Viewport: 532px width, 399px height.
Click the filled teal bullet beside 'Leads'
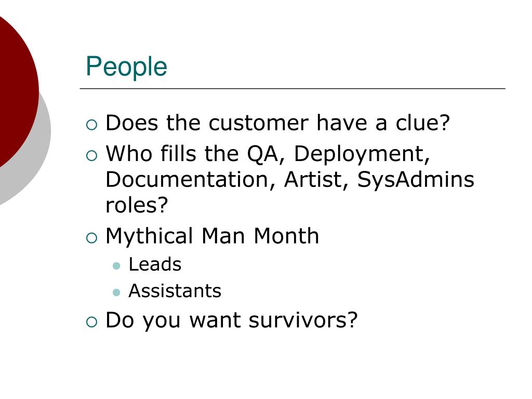[116, 265]
